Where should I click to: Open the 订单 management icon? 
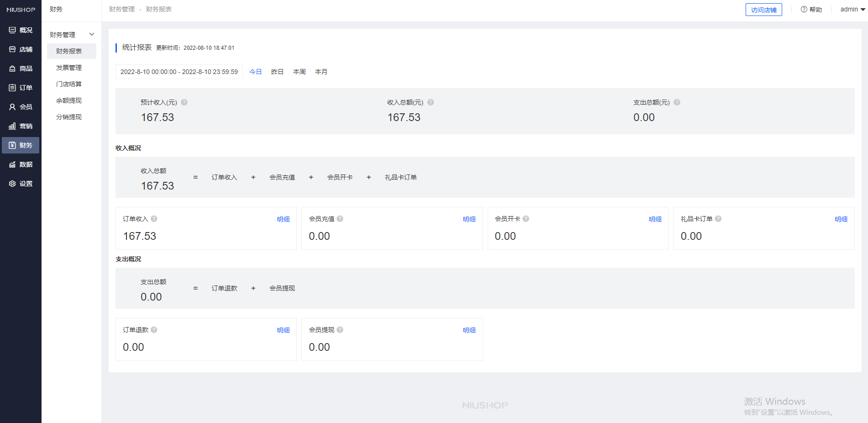coord(21,87)
